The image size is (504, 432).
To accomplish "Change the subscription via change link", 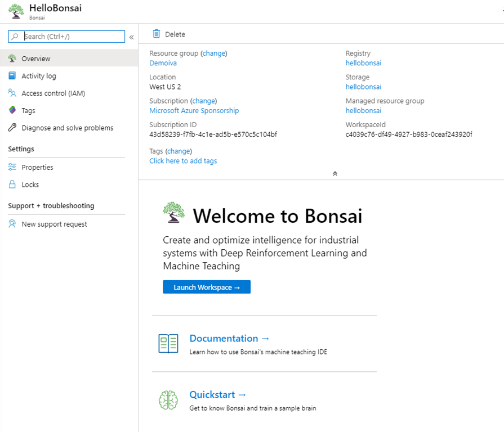I will coord(203,101).
